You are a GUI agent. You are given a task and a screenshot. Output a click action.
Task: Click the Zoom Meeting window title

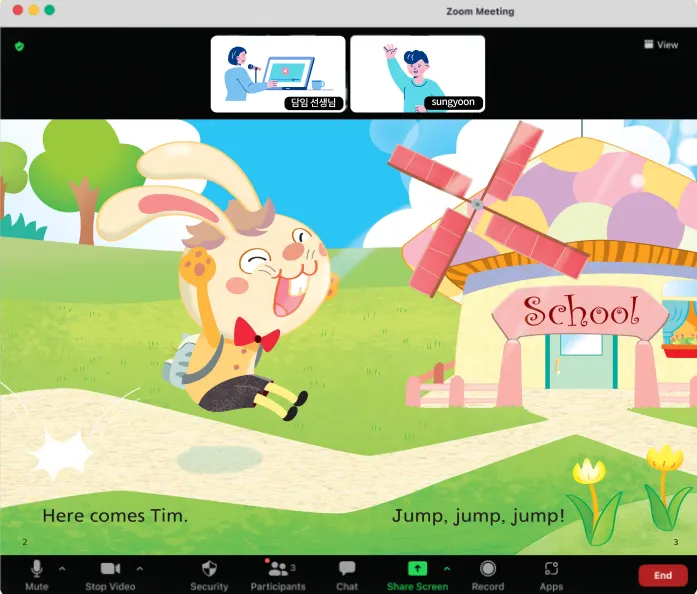[x=480, y=12]
